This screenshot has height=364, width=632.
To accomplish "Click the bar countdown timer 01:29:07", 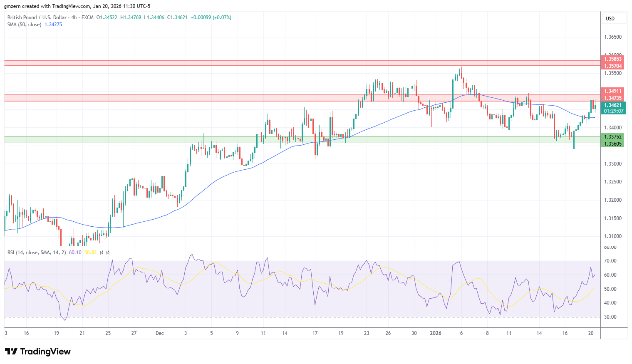I will pos(614,111).
